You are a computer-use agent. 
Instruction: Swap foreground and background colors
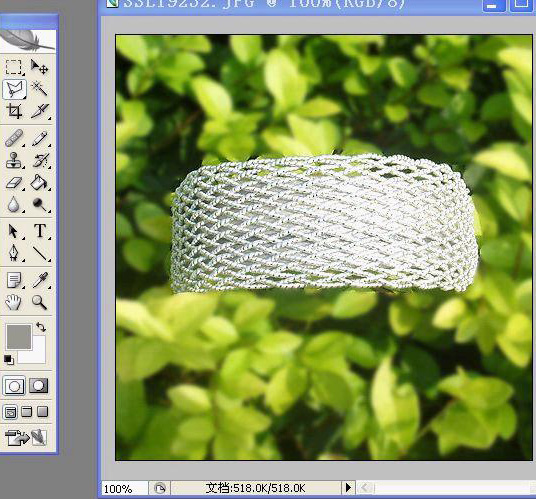[x=41, y=327]
